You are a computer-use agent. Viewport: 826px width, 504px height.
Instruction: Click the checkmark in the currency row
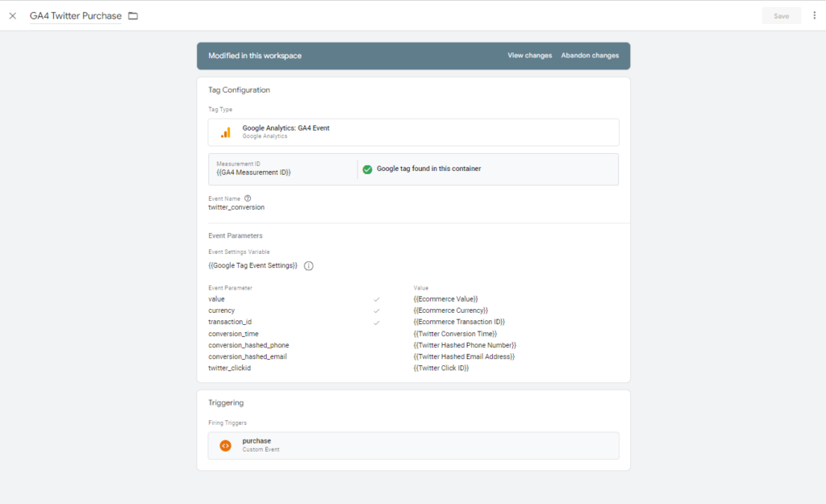(x=377, y=310)
